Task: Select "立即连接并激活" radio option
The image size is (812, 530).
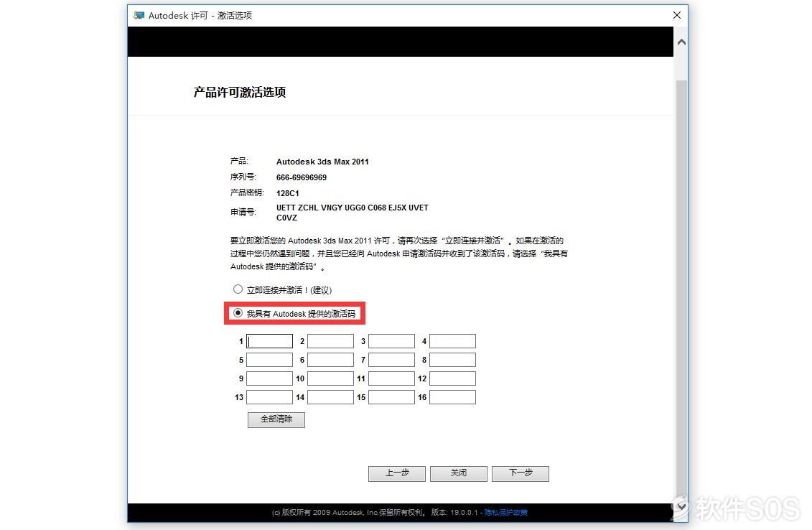Action: point(238,289)
